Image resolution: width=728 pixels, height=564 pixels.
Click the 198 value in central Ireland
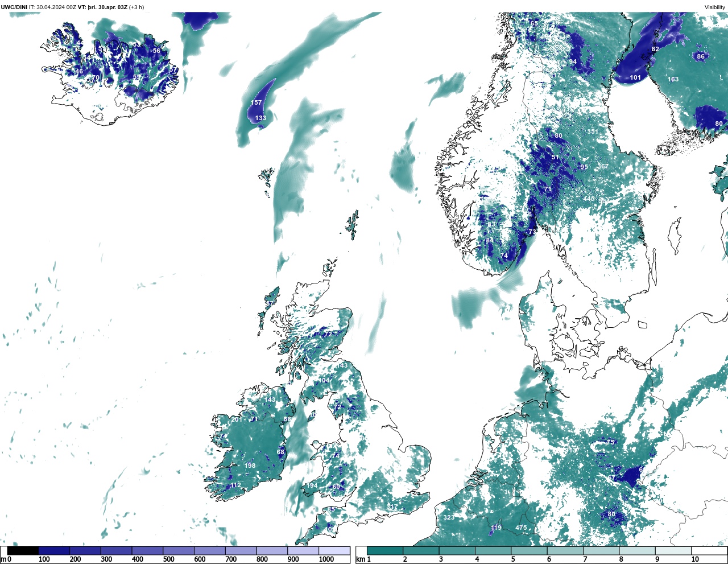[250, 466]
